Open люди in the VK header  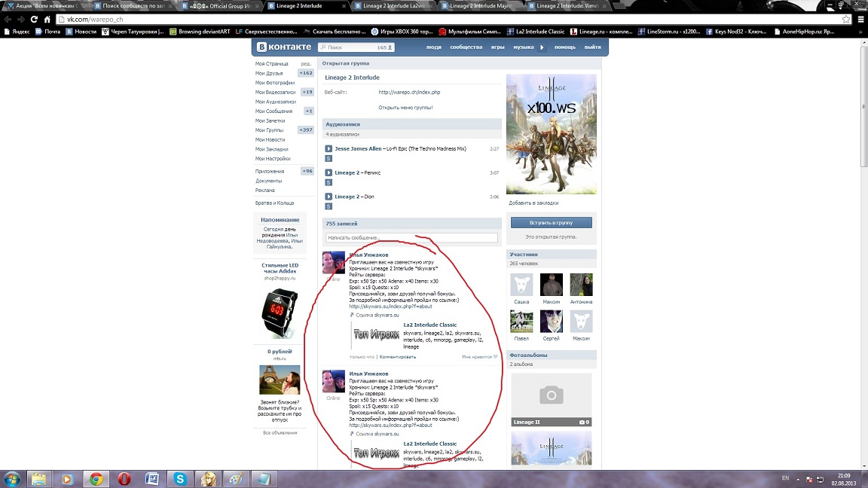click(x=433, y=47)
